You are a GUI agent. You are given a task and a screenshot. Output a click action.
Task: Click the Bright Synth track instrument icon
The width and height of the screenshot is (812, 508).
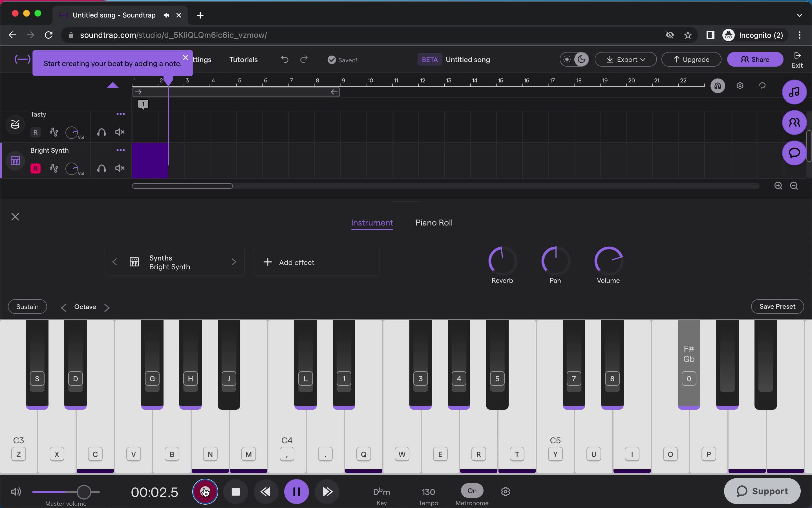15,160
